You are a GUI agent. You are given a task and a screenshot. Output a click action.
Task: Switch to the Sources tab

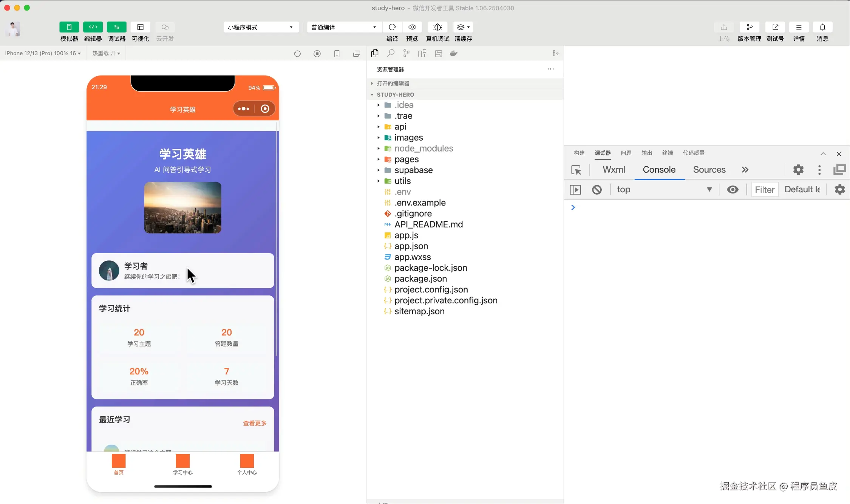pos(709,170)
